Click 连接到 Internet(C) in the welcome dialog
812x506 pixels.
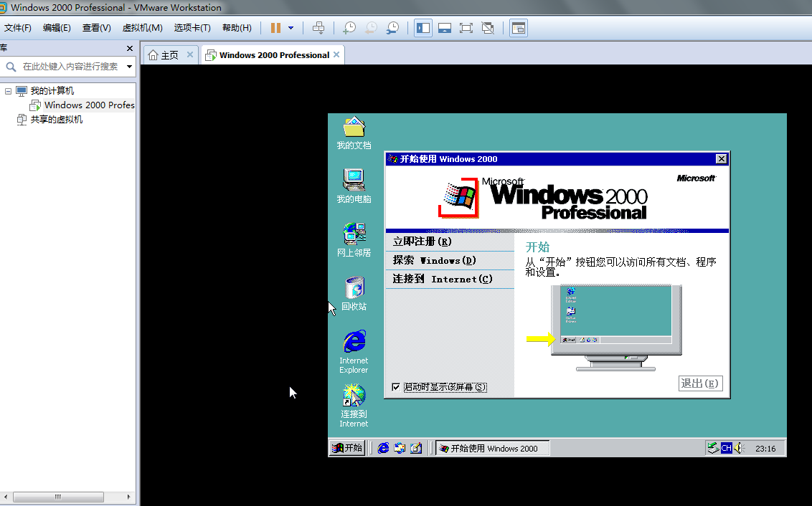pos(450,279)
